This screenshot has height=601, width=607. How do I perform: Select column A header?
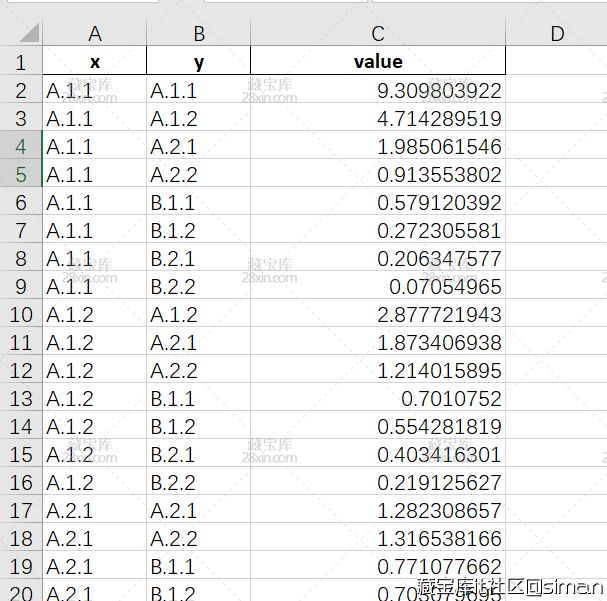(95, 34)
